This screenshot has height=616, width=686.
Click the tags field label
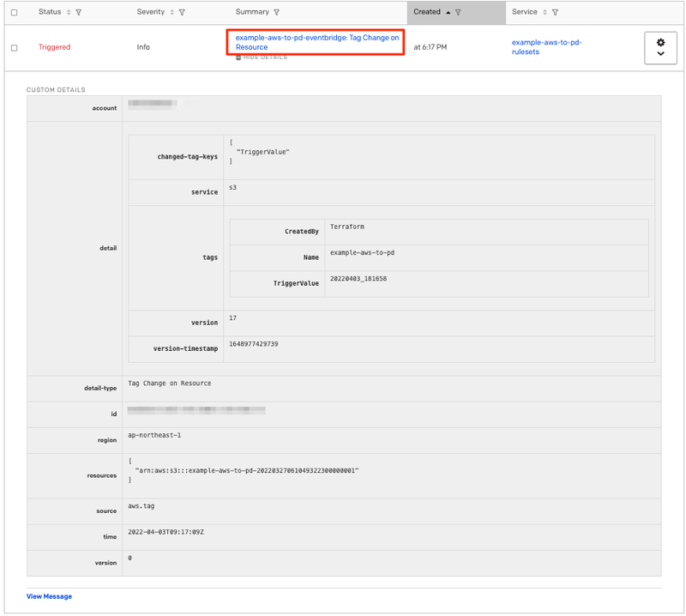pyautogui.click(x=210, y=257)
